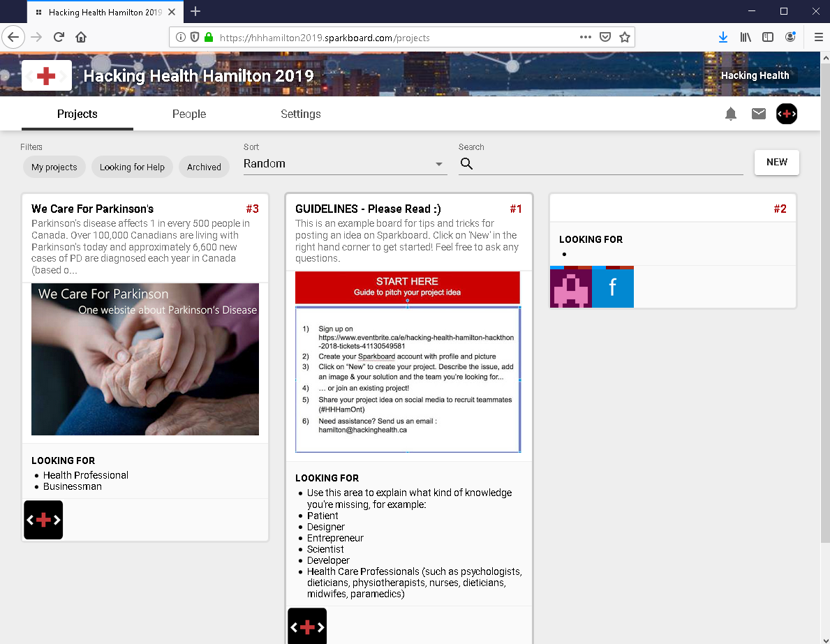Screen dimensions: 830x644
Task: Open member avatar on GUIDELINES card
Action: [307, 626]
